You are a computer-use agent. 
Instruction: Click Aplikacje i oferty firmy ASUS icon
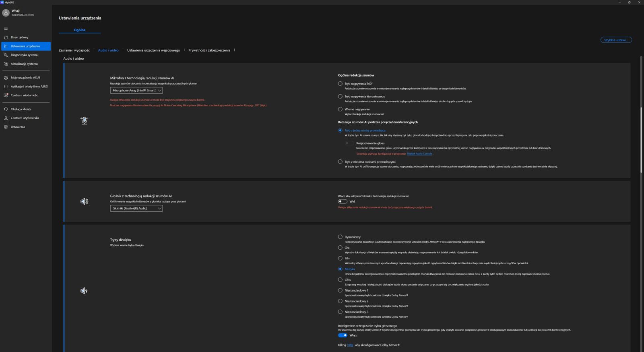[6, 87]
